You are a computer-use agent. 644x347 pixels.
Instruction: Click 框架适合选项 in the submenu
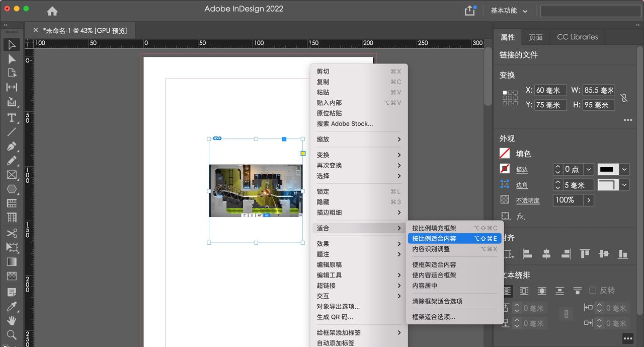pyautogui.click(x=433, y=318)
